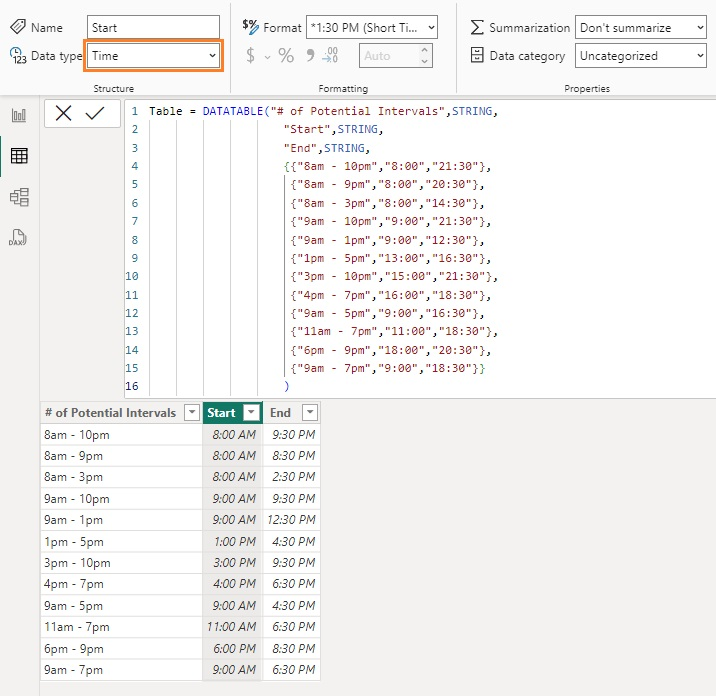Click formula line with "11am - 7pm"
Screen dimensions: 716x696
(x=394, y=331)
